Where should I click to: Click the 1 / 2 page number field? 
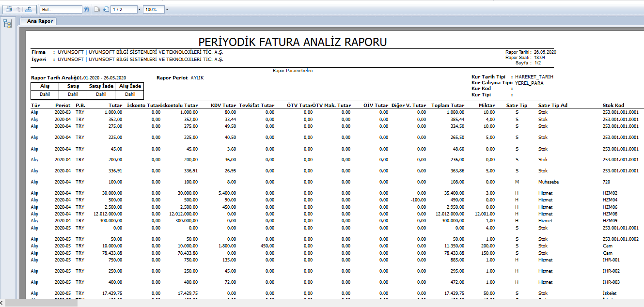click(124, 9)
